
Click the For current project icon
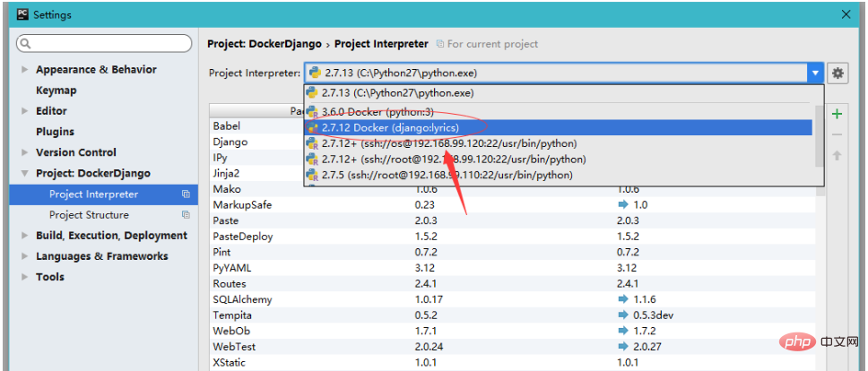point(440,44)
